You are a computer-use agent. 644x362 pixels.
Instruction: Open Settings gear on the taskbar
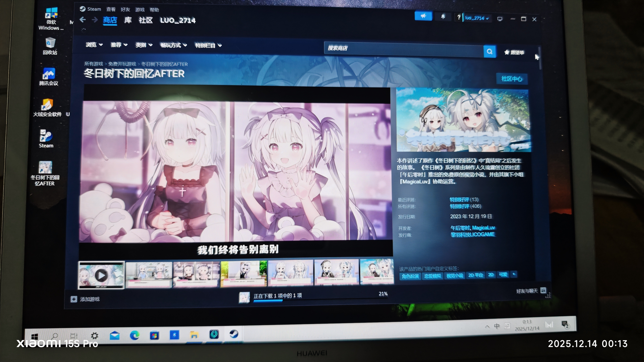94,335
